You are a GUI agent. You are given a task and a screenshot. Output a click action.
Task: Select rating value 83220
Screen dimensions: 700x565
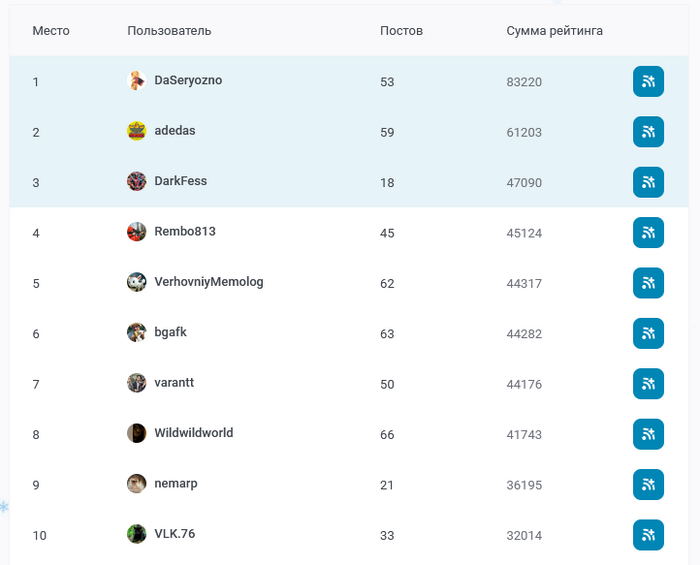524,82
